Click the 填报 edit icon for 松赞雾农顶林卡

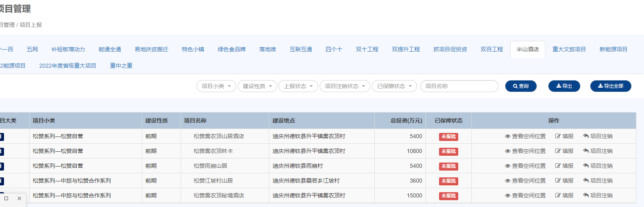coord(558,151)
